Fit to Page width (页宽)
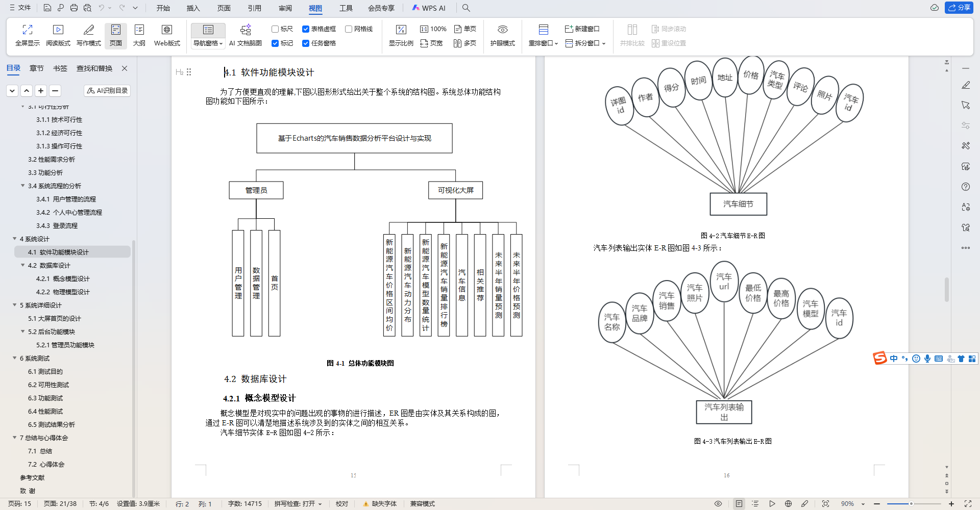Viewport: 980px width, 510px height. click(x=431, y=43)
